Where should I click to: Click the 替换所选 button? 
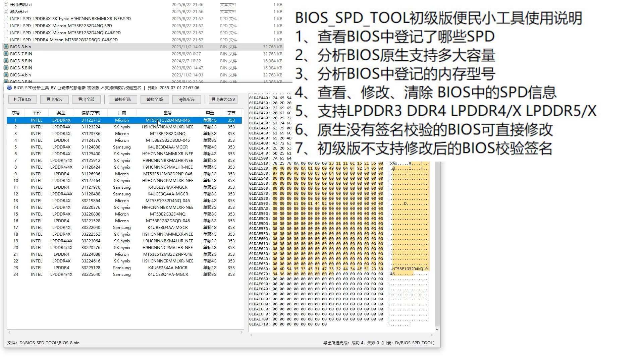tap(123, 99)
